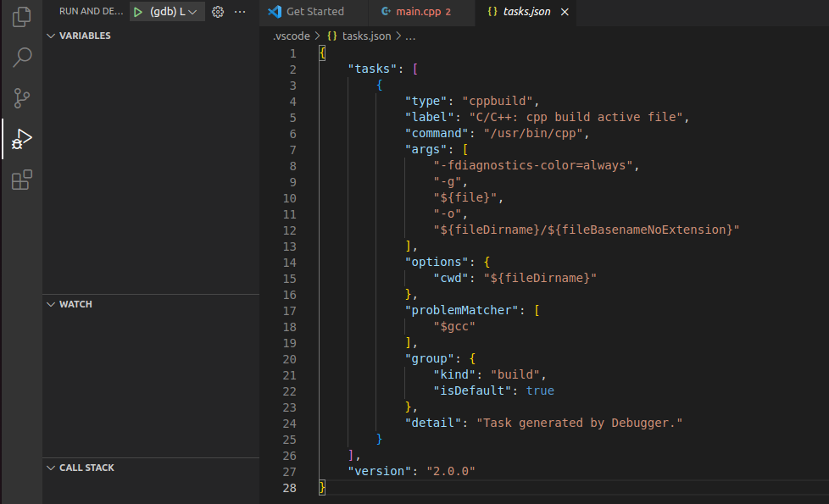Collapse the WATCH section
Screen dimensions: 829x504
pyautogui.click(x=75, y=304)
